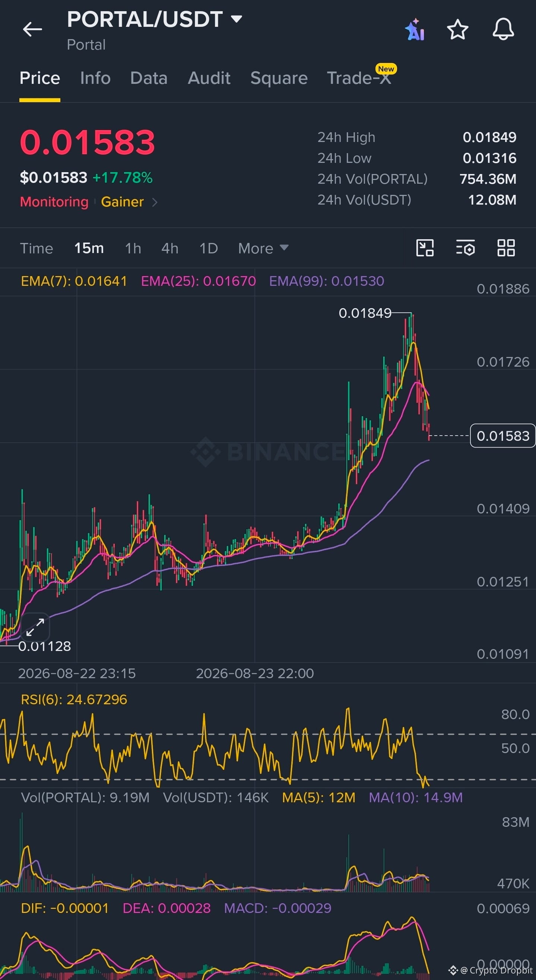Tap the large red 0.01583 price
The image size is (536, 980).
[88, 142]
